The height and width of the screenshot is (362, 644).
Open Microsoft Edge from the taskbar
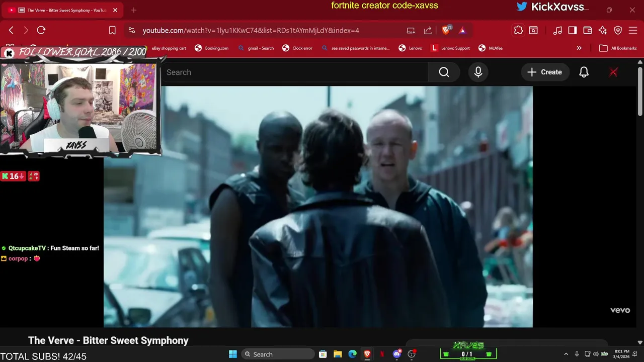pos(353,354)
